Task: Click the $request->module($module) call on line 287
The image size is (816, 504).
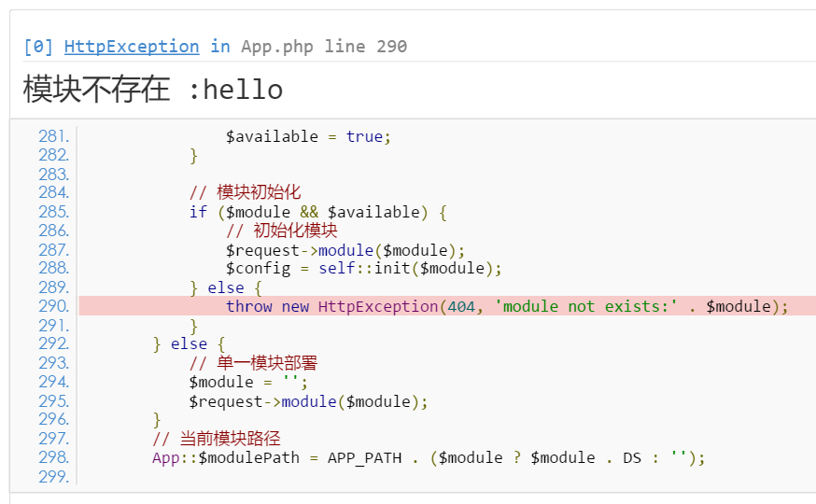Action: click(x=345, y=250)
